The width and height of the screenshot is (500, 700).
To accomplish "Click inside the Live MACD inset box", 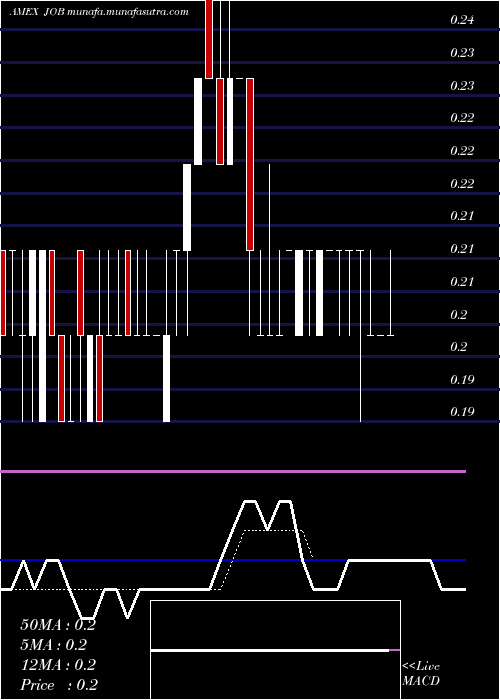I will [x=275, y=650].
